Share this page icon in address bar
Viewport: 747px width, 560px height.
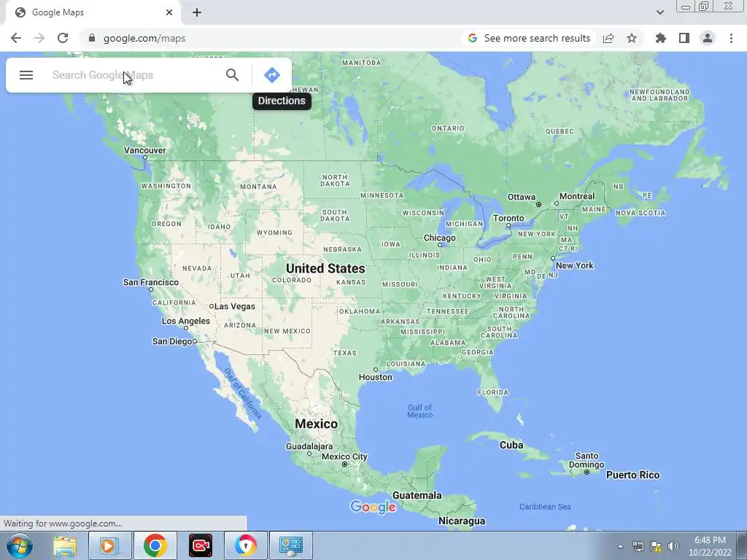(608, 38)
